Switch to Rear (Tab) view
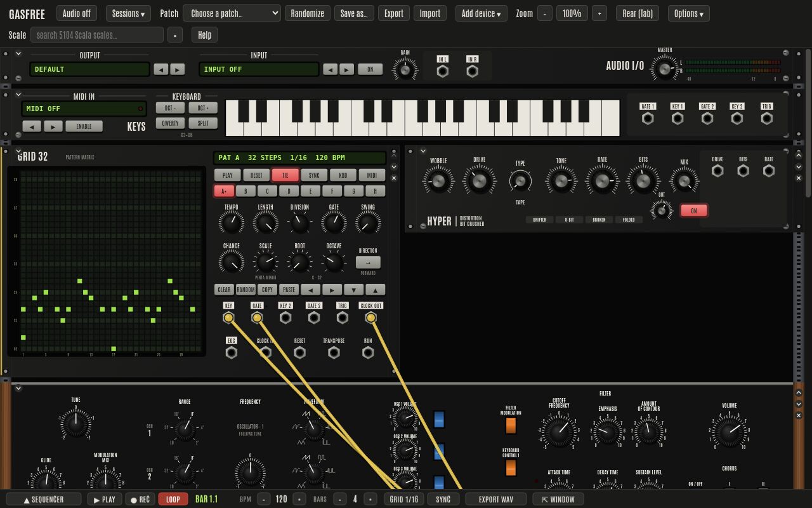The image size is (812, 508). pyautogui.click(x=638, y=13)
